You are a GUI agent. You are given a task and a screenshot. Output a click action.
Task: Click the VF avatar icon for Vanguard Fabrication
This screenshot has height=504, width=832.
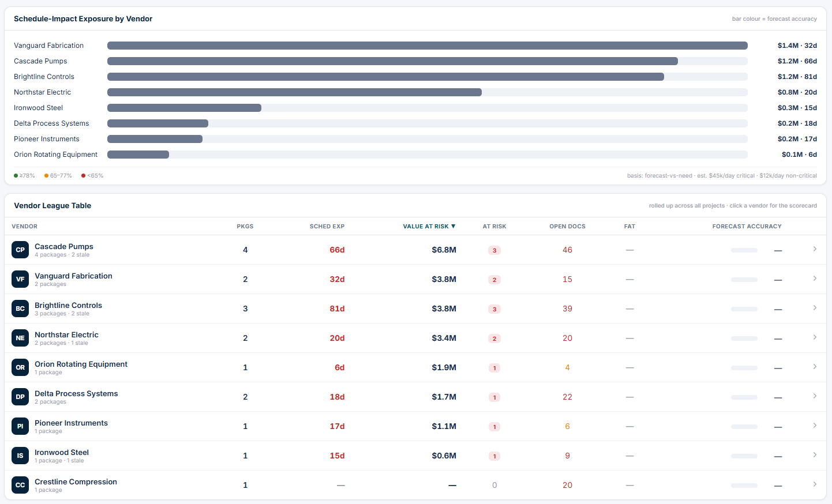[x=20, y=279]
